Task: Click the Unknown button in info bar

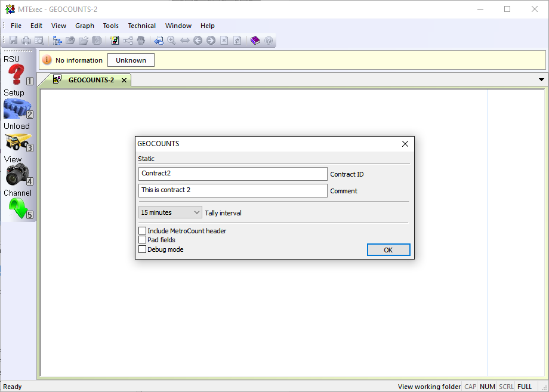Action: [x=131, y=60]
